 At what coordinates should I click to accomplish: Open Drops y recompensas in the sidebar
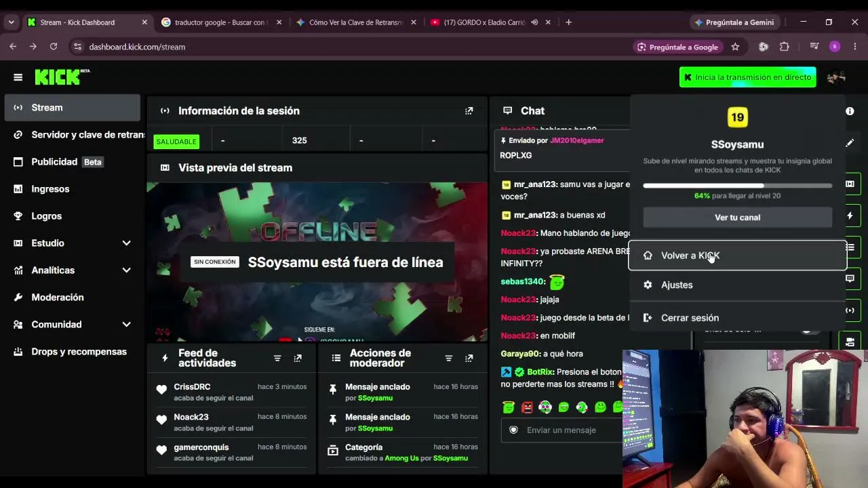pyautogui.click(x=73, y=352)
